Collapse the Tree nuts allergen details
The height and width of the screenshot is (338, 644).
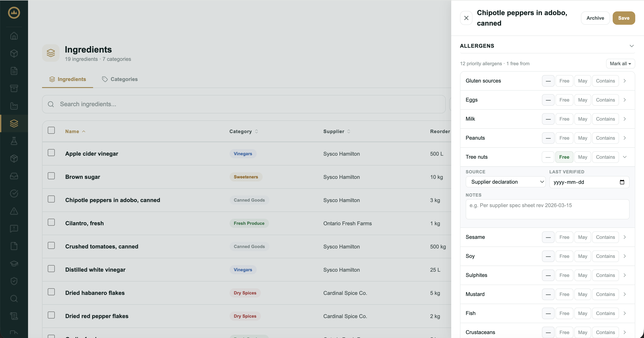(625, 157)
